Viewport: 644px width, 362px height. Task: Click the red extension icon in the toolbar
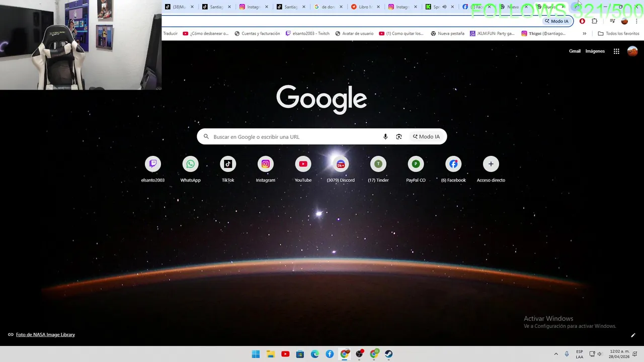[x=582, y=21]
